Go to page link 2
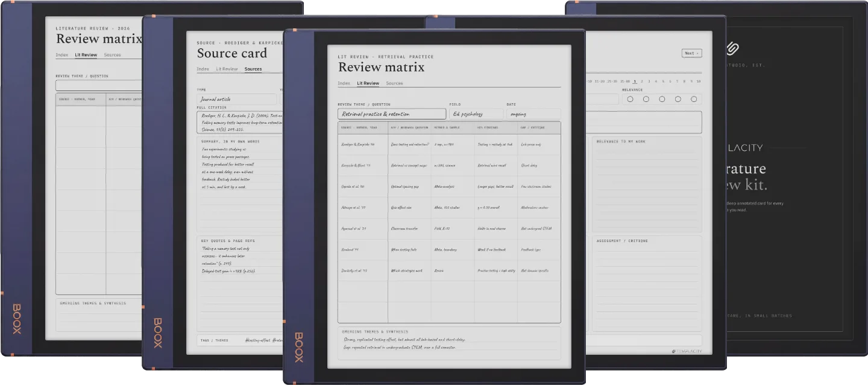868x385 pixels. [641, 81]
